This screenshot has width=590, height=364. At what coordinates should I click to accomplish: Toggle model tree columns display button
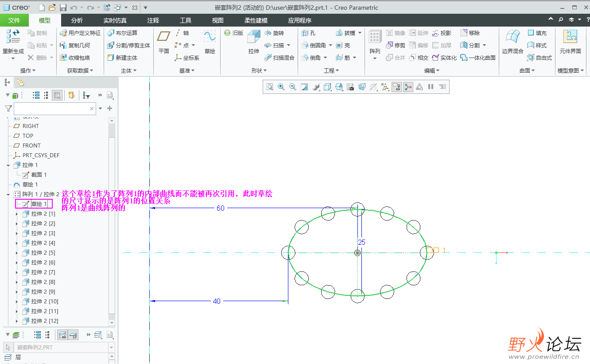(x=57, y=95)
